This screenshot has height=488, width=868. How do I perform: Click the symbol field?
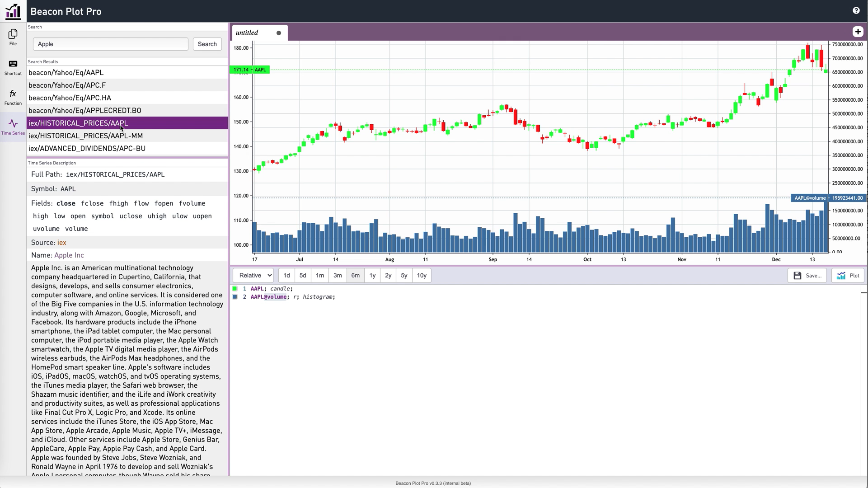pyautogui.click(x=103, y=216)
